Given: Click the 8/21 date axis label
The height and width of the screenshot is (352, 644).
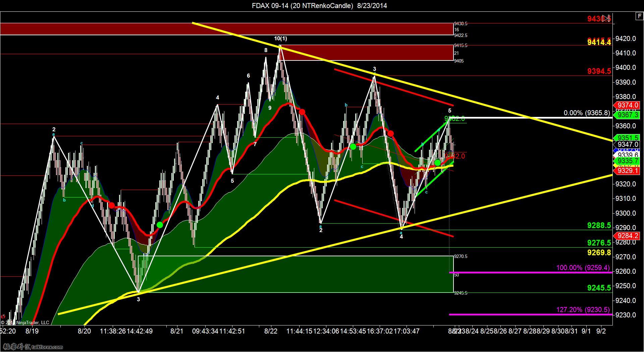Looking at the screenshot, I should click(x=177, y=331).
